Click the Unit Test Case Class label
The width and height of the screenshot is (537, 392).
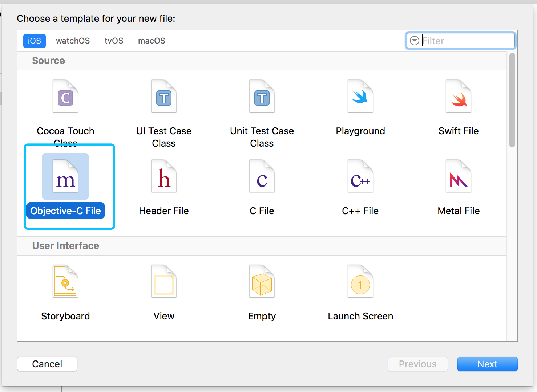262,137
